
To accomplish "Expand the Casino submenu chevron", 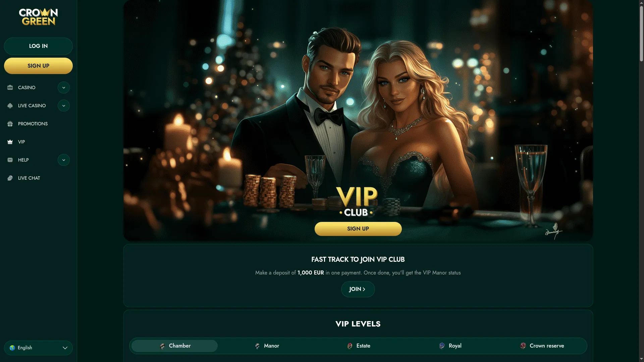I will (x=64, y=87).
